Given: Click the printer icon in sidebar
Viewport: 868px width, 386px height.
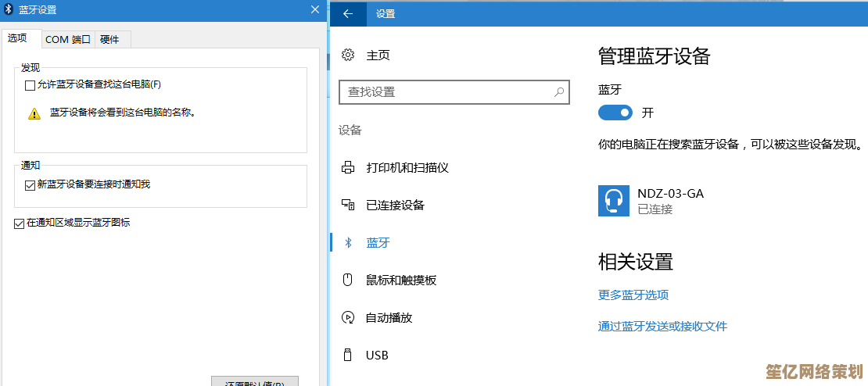Looking at the screenshot, I should click(x=349, y=167).
